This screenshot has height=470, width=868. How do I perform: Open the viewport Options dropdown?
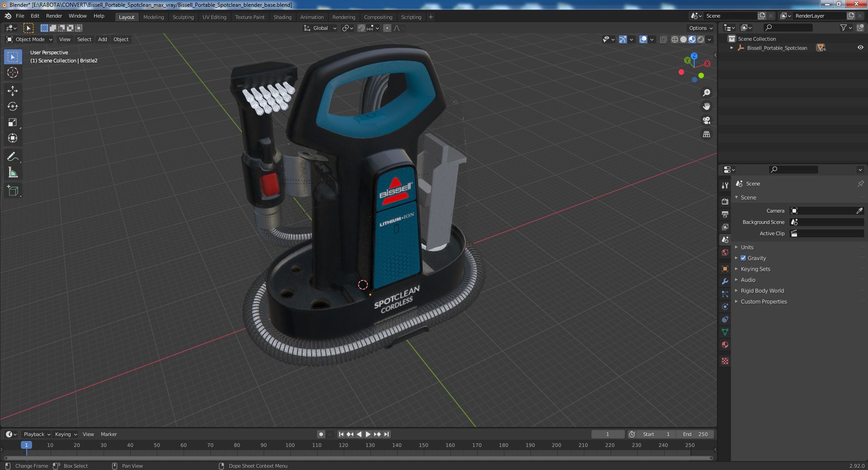701,28
